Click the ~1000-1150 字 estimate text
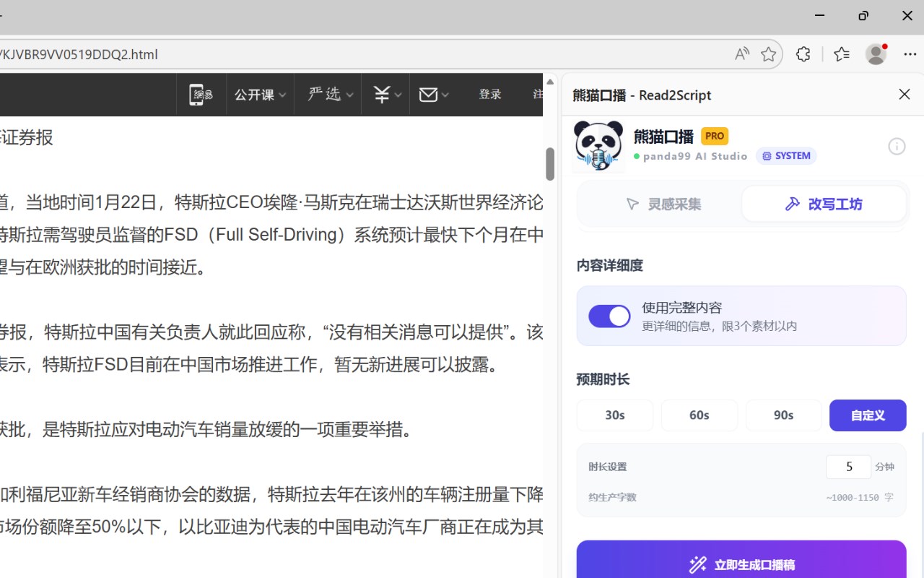The width and height of the screenshot is (924, 578). tap(860, 498)
